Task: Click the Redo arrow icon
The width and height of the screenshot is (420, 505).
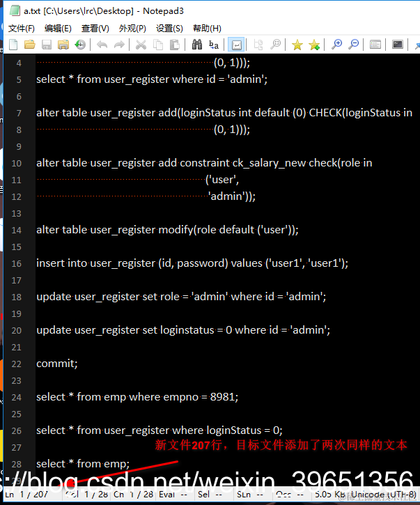Action: pyautogui.click(x=119, y=45)
